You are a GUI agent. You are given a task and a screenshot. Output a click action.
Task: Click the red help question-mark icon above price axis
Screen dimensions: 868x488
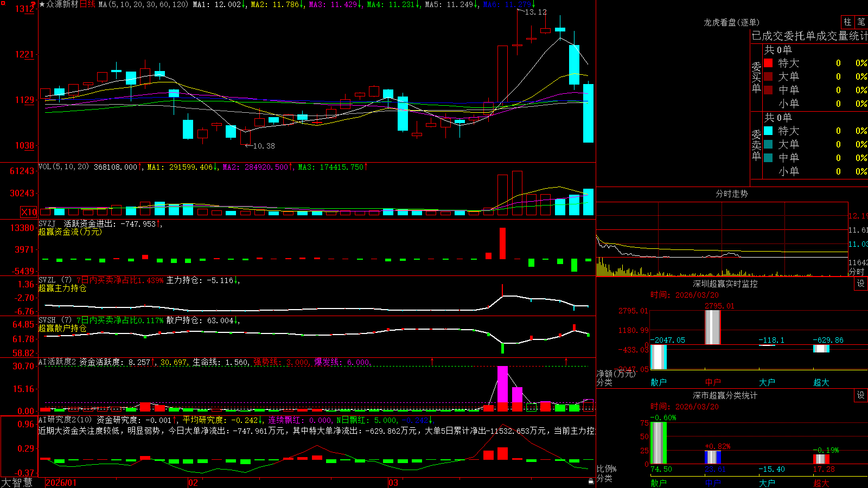[33, 5]
